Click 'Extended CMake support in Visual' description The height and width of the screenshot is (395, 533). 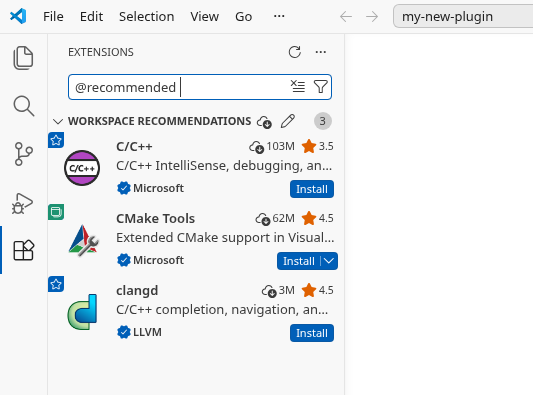[225, 238]
